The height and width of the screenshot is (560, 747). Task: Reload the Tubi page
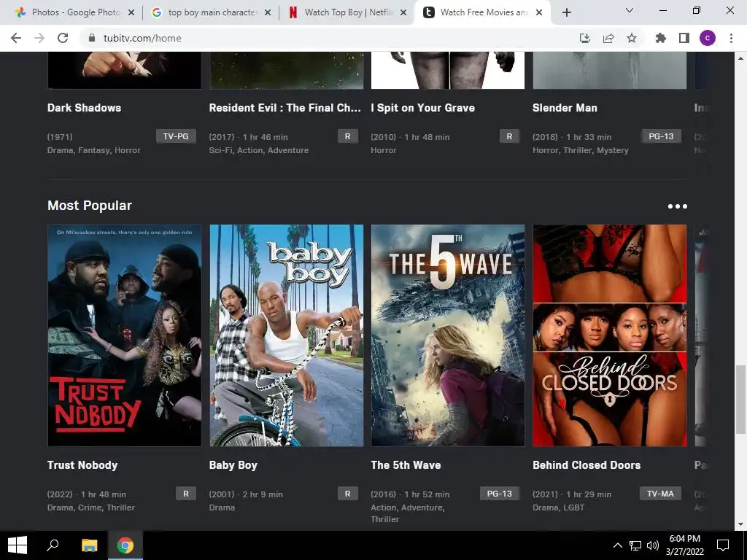coord(63,38)
